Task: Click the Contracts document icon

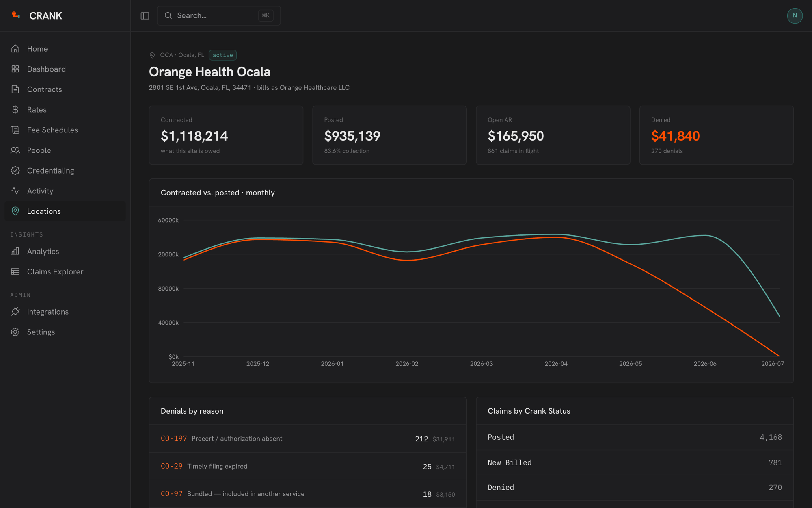Action: tap(15, 89)
